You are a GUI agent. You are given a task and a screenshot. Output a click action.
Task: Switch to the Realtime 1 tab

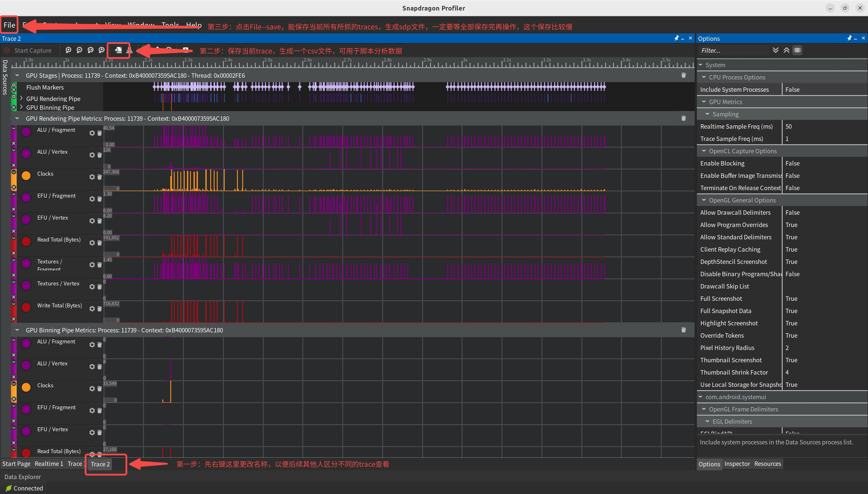[x=49, y=463]
